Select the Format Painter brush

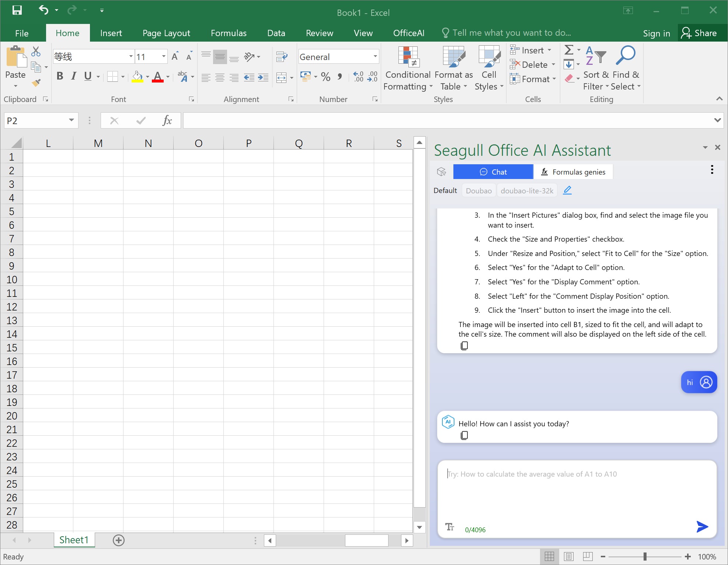point(36,83)
